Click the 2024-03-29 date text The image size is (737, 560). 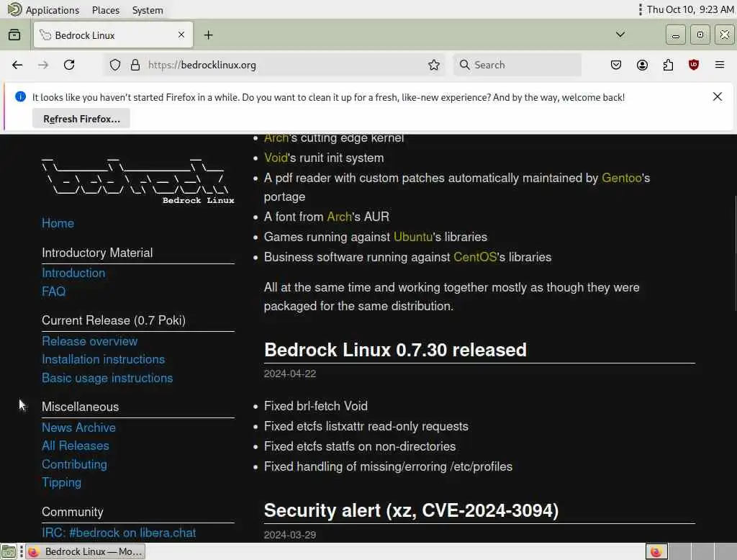(290, 535)
